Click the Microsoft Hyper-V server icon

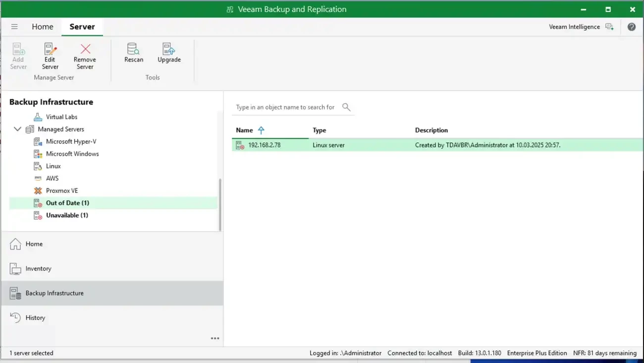(38, 142)
